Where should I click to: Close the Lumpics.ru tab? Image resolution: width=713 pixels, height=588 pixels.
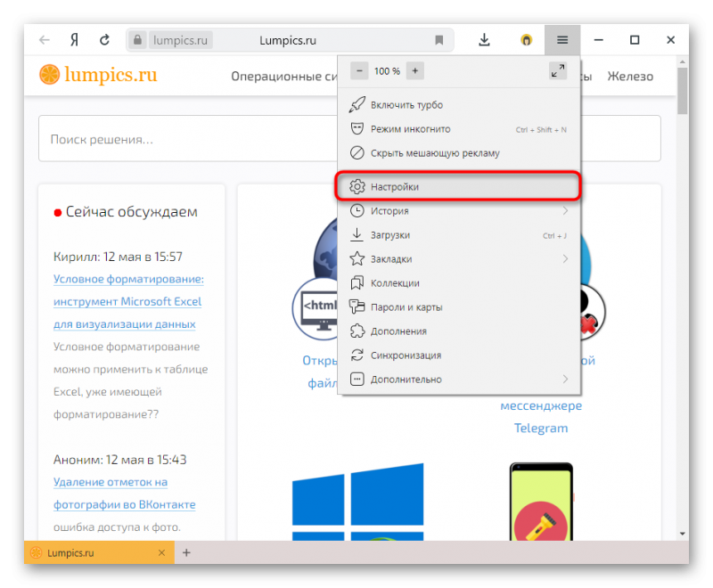point(161,552)
